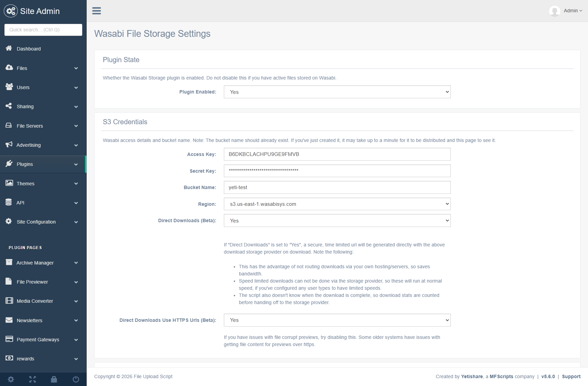Image resolution: width=588 pixels, height=386 pixels.
Task: Click the lock icon in sidebar footer
Action: pos(54,379)
